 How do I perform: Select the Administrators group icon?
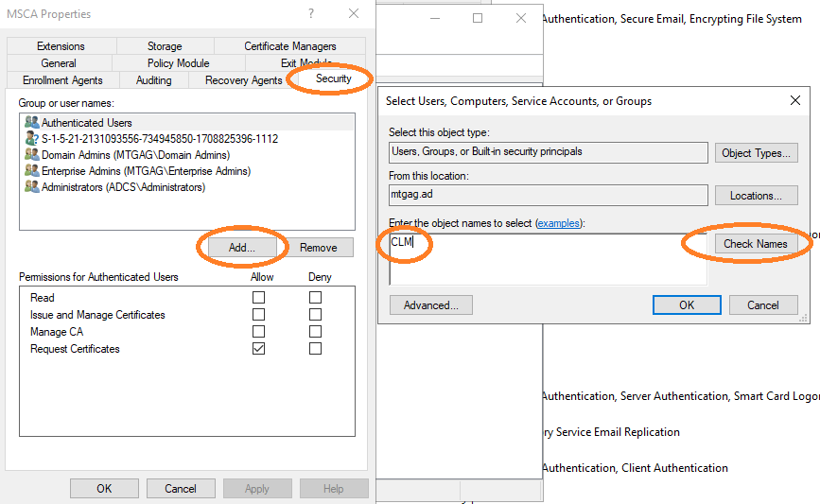[32, 187]
